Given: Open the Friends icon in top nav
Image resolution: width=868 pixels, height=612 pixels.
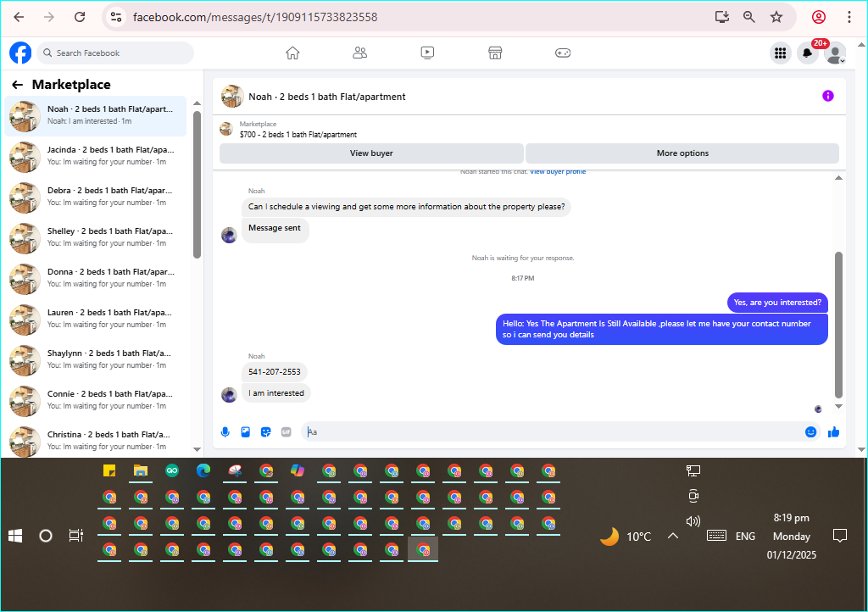Looking at the screenshot, I should coord(359,53).
